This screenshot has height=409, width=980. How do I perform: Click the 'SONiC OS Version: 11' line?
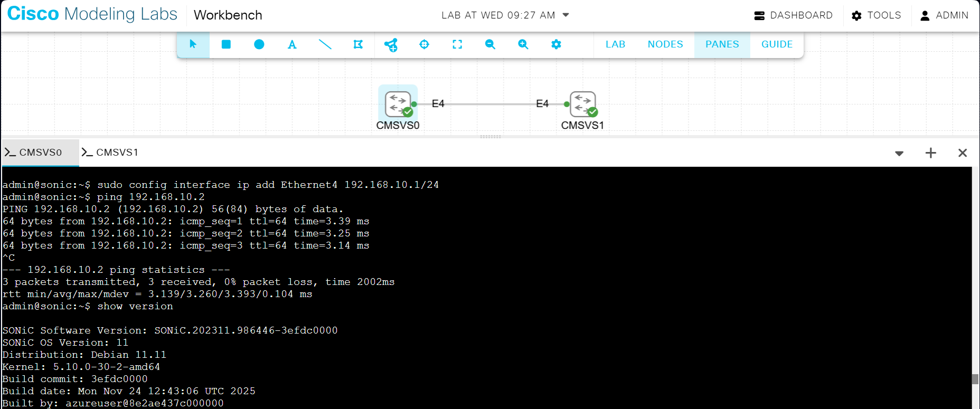pos(65,343)
